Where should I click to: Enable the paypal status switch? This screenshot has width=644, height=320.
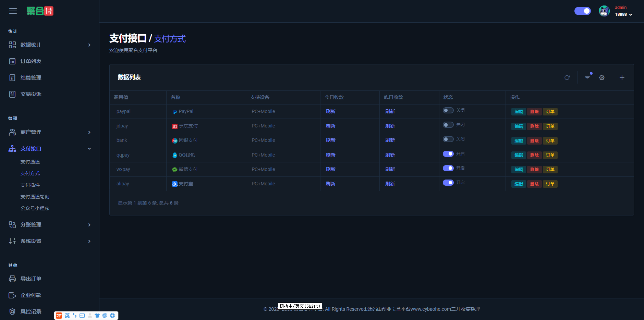point(448,110)
